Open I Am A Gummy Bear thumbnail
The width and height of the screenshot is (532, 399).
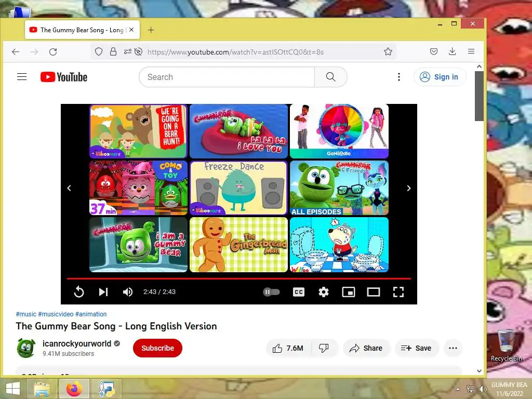pyautogui.click(x=138, y=245)
